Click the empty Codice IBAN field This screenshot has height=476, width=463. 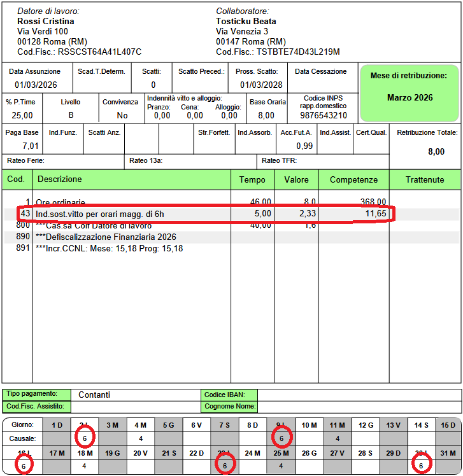(x=359, y=395)
